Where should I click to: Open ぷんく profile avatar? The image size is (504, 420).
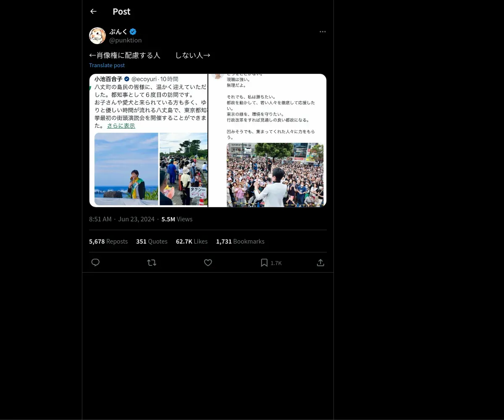pyautogui.click(x=97, y=36)
